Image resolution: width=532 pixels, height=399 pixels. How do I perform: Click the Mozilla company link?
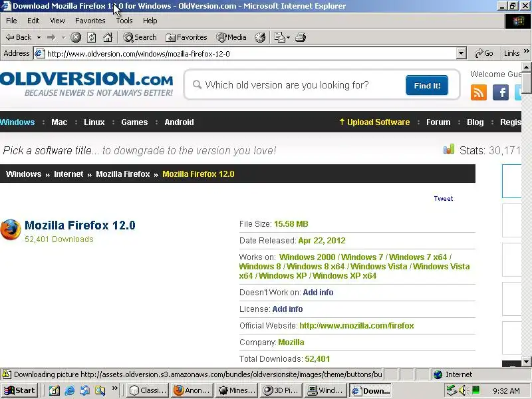point(291,342)
